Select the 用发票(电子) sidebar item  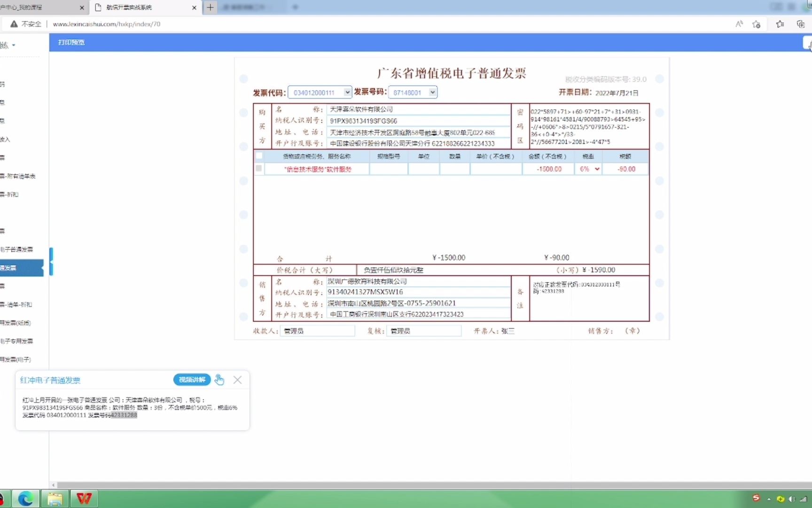coord(16,359)
